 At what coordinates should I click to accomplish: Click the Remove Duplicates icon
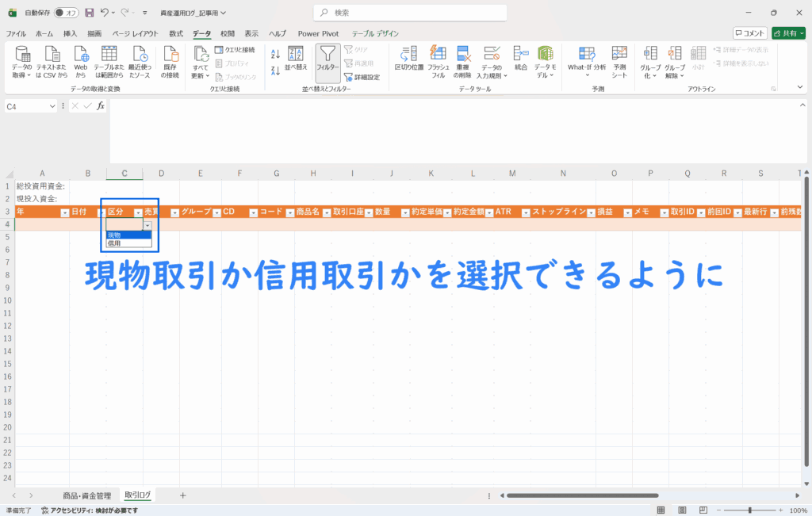pos(464,54)
